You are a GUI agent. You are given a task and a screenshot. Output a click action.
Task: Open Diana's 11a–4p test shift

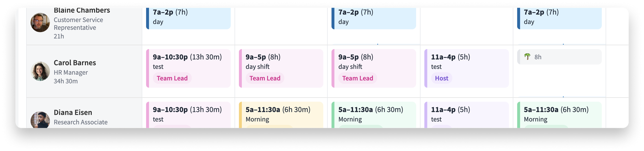click(467, 115)
